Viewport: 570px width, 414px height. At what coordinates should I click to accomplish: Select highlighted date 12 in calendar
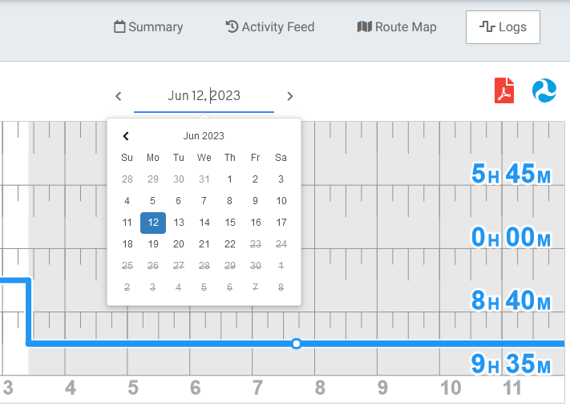click(153, 223)
